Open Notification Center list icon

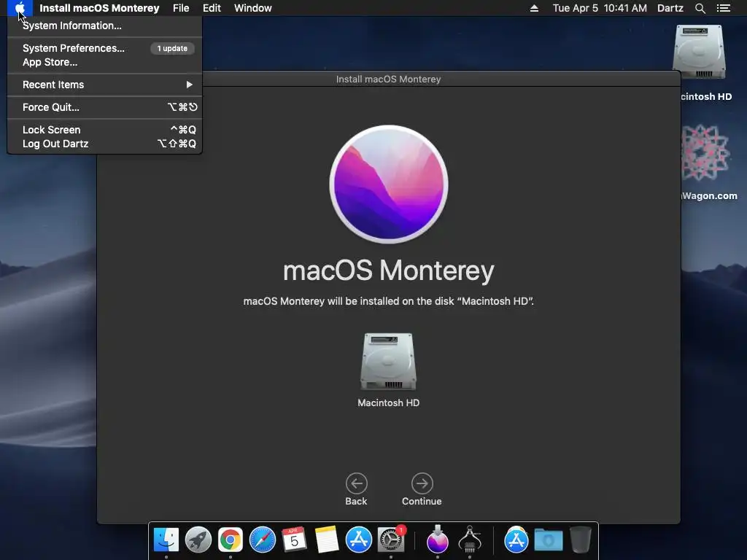coord(724,8)
